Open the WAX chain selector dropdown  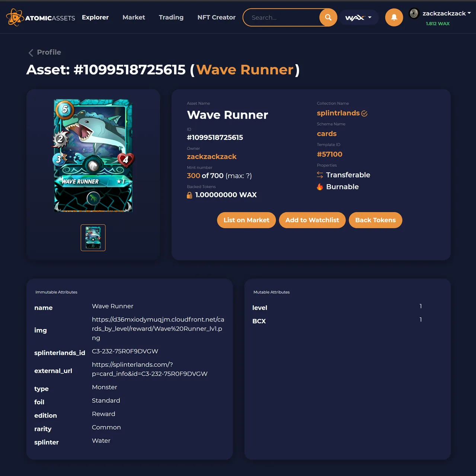(359, 17)
